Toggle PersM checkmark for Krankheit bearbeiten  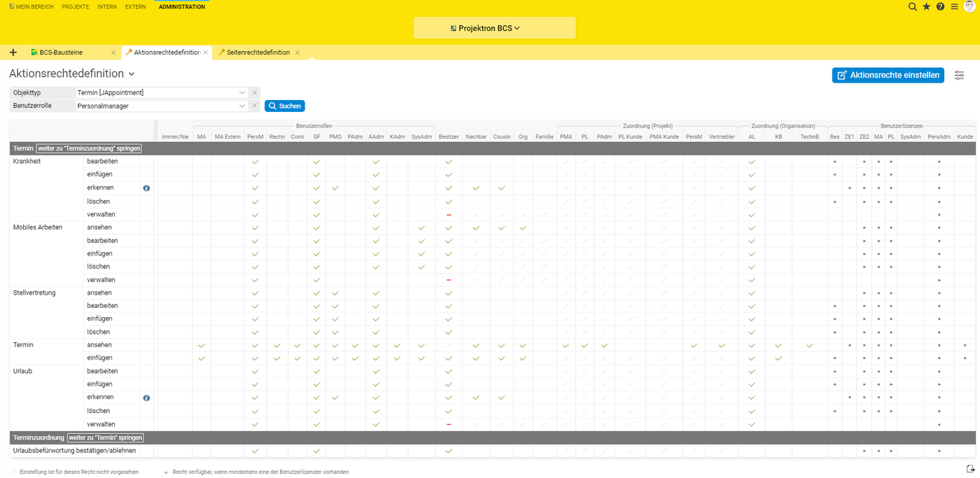click(255, 162)
